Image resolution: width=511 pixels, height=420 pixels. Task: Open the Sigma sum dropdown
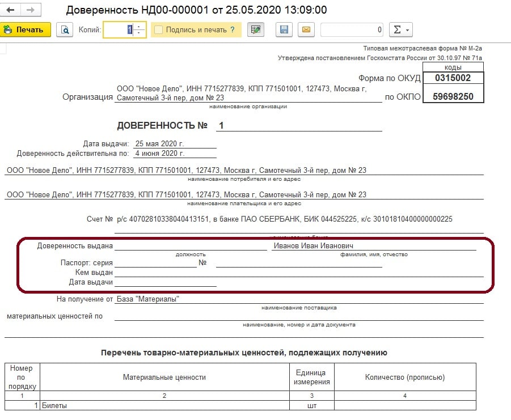click(x=401, y=29)
